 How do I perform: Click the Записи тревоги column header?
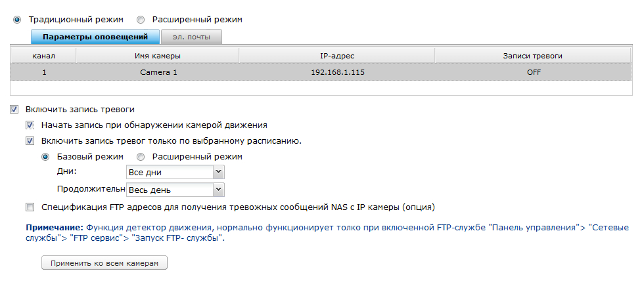pyautogui.click(x=533, y=56)
